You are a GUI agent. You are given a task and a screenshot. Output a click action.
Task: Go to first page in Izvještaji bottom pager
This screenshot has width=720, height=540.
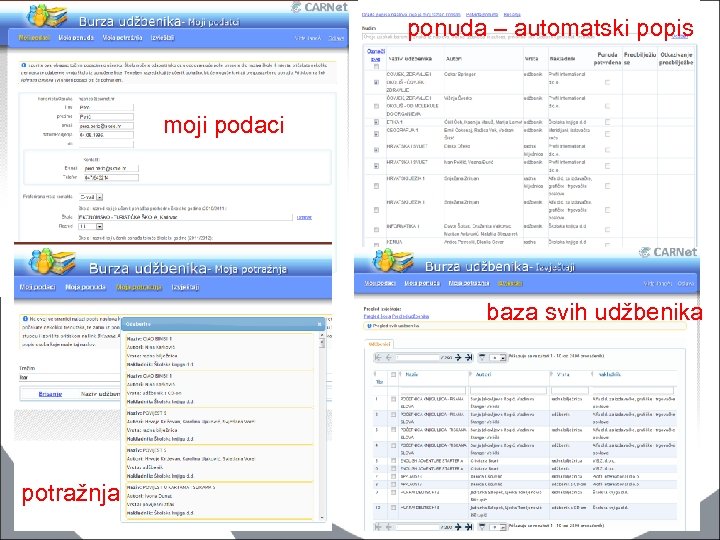(x=378, y=527)
